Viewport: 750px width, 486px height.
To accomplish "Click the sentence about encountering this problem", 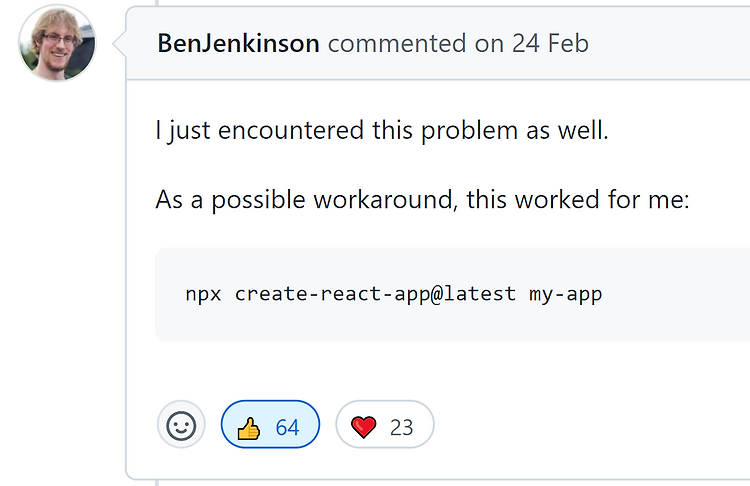I will point(382,130).
